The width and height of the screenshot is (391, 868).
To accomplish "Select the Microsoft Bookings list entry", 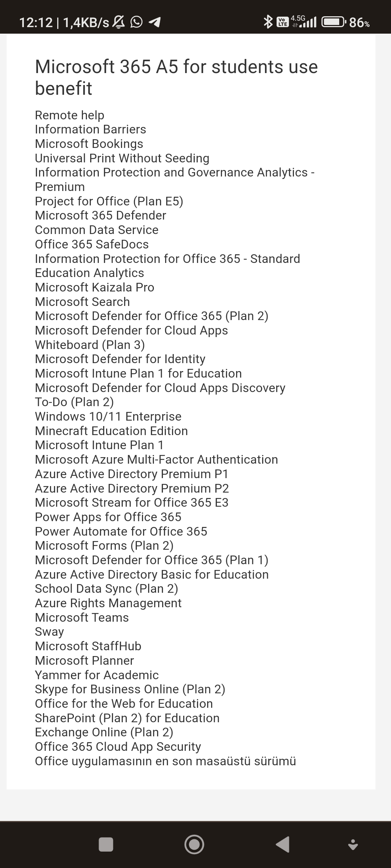I will tap(89, 144).
